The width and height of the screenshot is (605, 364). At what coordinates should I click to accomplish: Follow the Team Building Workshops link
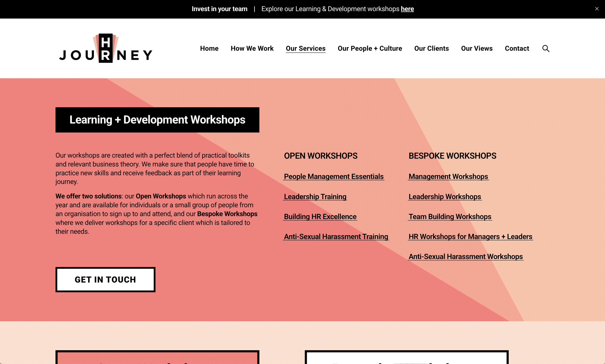(x=450, y=217)
